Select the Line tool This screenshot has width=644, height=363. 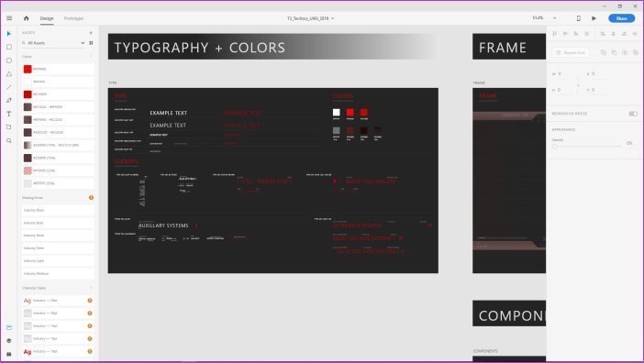coord(9,87)
